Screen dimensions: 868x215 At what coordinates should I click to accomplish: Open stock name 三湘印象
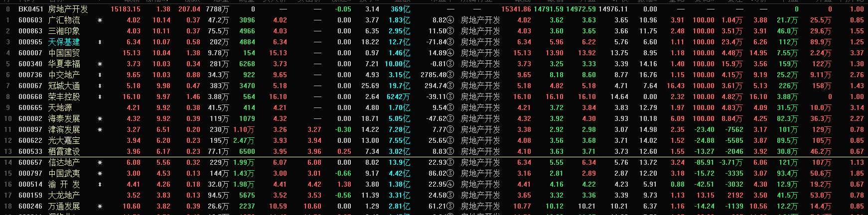click(64, 31)
